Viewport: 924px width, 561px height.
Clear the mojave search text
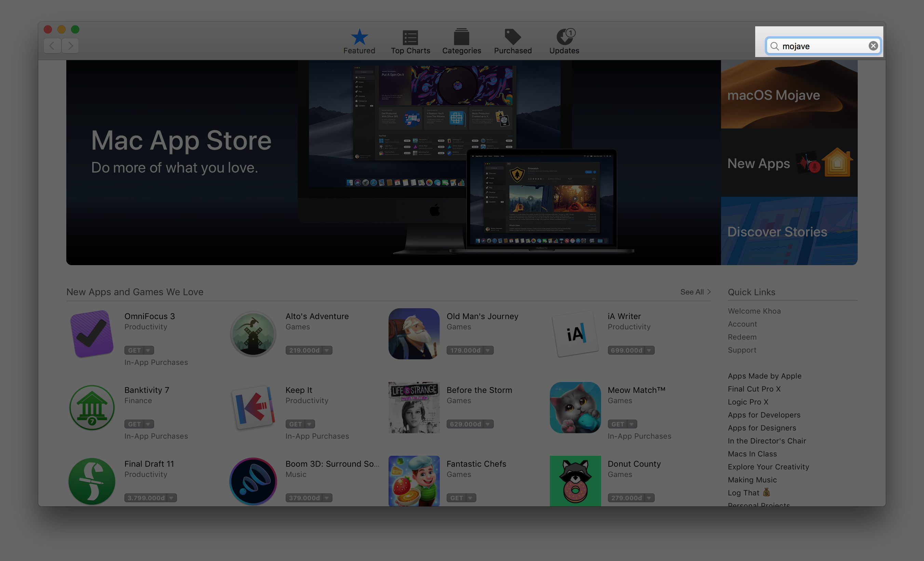[873, 46]
